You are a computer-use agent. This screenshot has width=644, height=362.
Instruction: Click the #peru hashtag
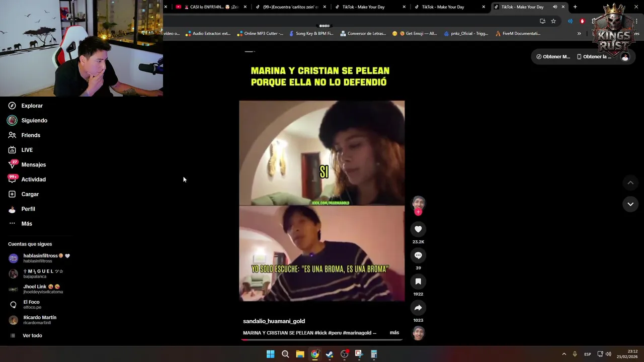(x=335, y=333)
